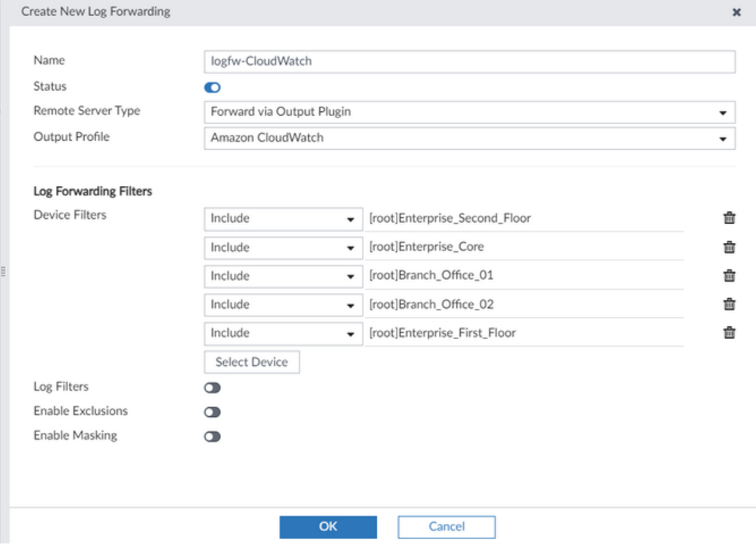Delete the Enterprise_Second_Floor device filter
This screenshot has height=545, width=756.
730,219
